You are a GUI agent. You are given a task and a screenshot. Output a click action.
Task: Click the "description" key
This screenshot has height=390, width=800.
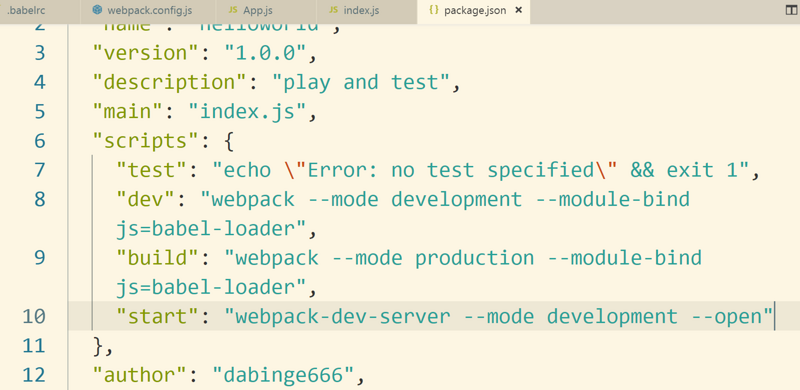[170, 82]
